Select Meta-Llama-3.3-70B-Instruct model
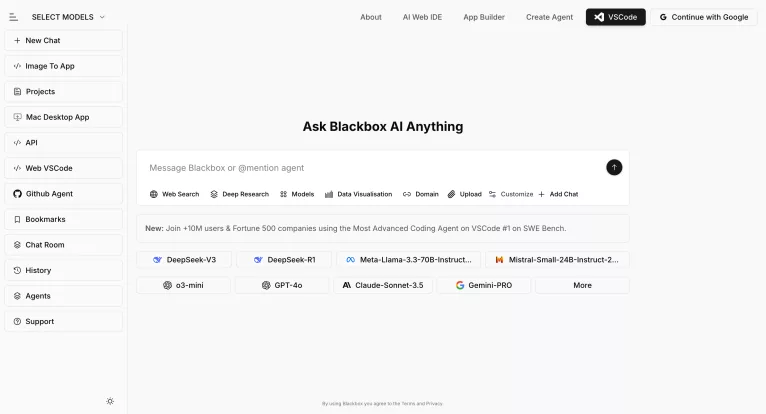Viewport: 766px width, 414px height. (409, 260)
